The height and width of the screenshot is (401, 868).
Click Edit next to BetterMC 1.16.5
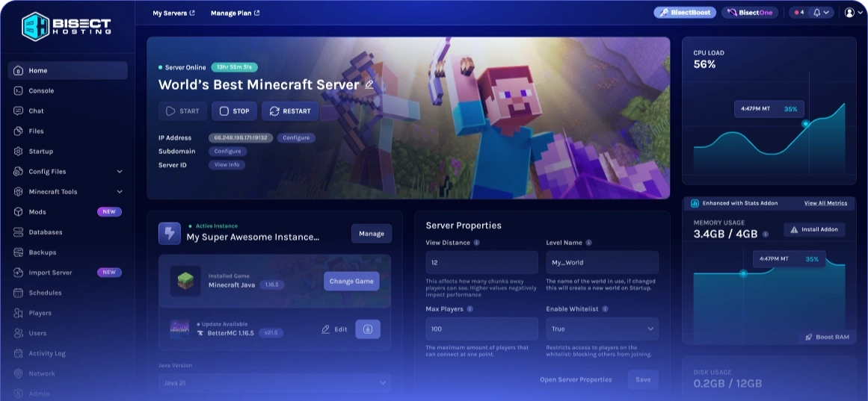(334, 329)
